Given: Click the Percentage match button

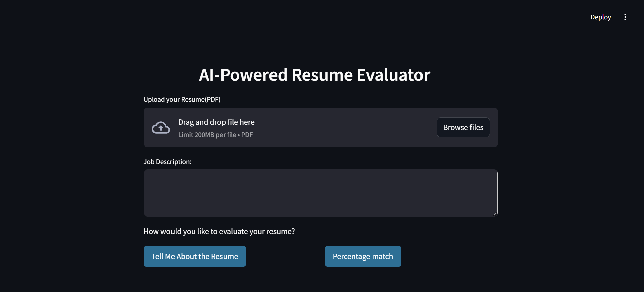Looking at the screenshot, I should (363, 256).
